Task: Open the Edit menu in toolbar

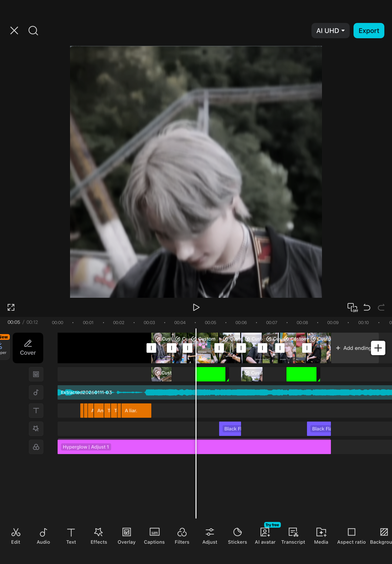Action: point(16,536)
